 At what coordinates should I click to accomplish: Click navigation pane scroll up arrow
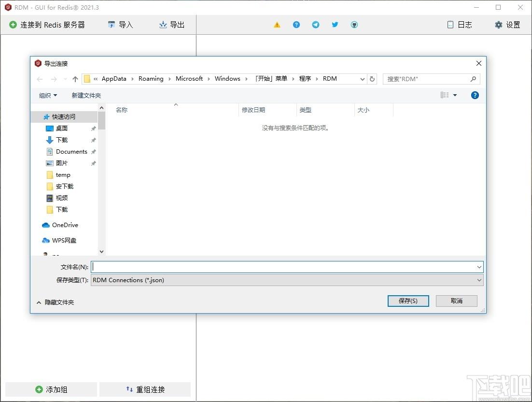point(101,108)
